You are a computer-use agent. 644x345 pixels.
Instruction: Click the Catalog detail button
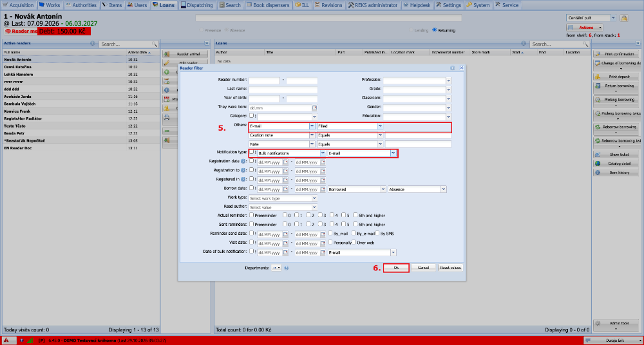(616, 163)
